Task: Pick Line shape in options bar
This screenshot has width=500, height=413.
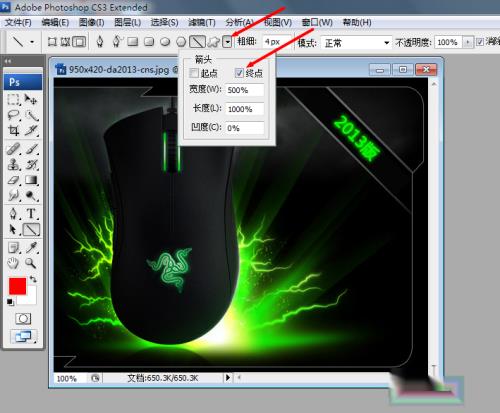Action: (x=197, y=42)
